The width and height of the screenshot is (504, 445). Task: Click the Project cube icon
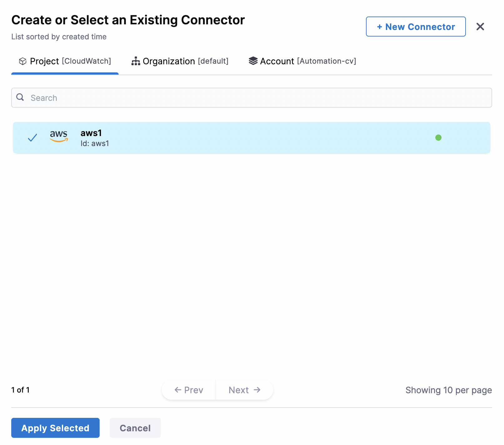click(22, 61)
